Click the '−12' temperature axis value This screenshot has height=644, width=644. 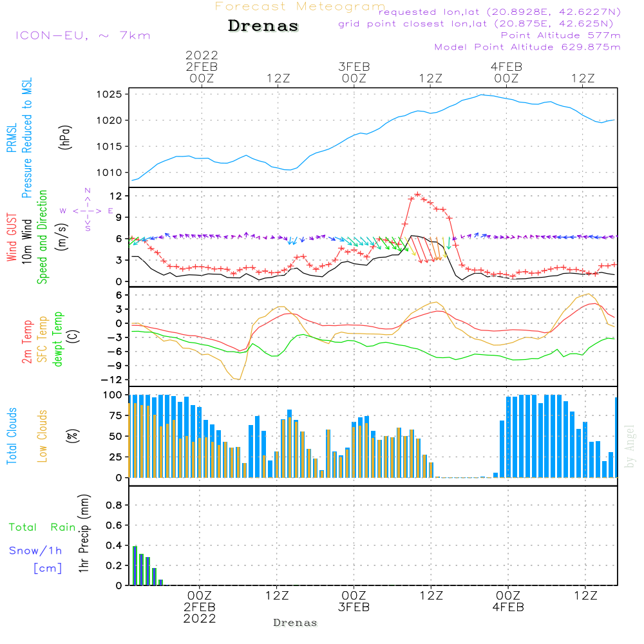(111, 380)
